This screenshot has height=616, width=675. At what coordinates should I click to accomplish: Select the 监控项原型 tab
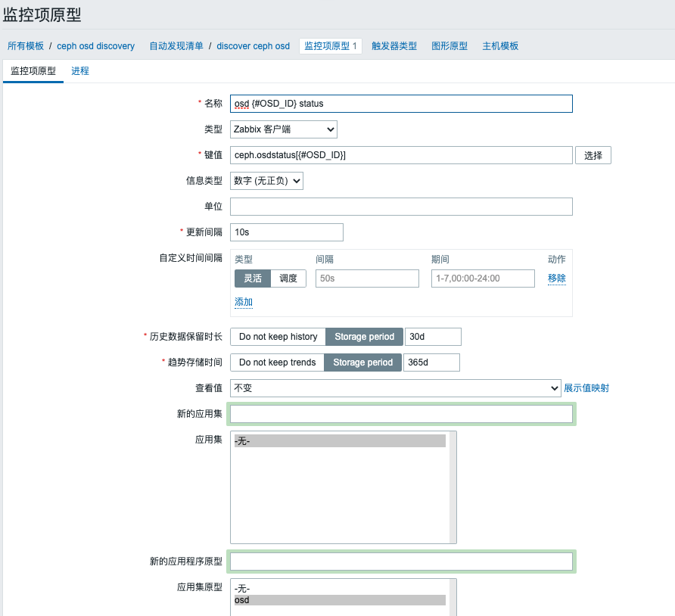pyautogui.click(x=33, y=71)
